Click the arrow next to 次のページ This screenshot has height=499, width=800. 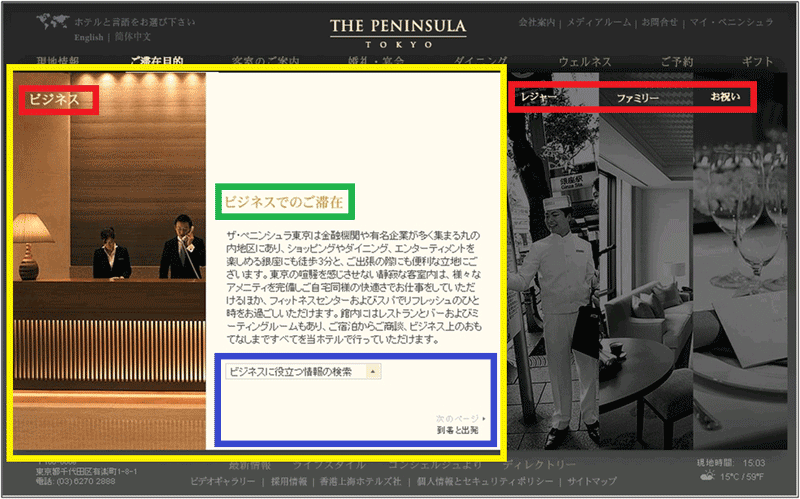coord(485,418)
